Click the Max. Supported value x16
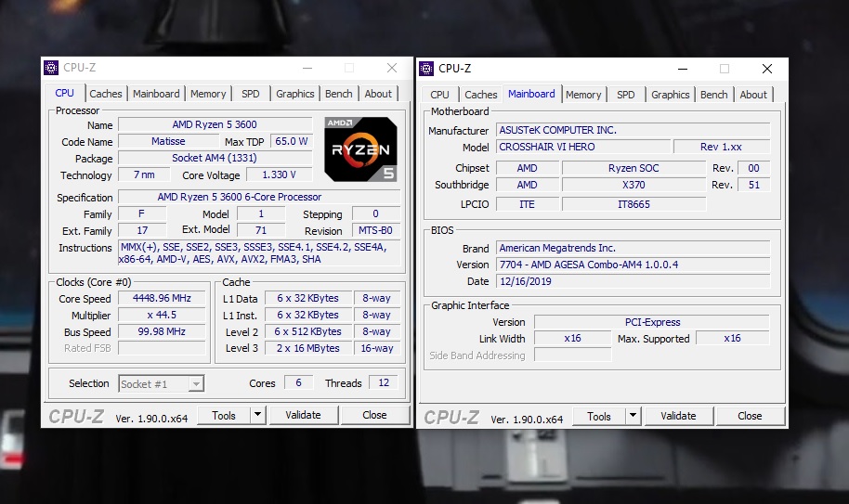849x504 pixels. (733, 338)
